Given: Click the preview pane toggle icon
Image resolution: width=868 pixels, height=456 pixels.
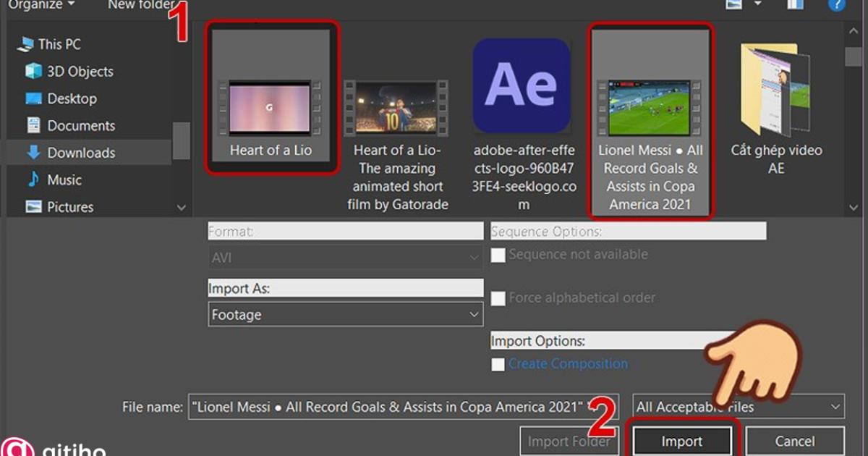Looking at the screenshot, I should 794,5.
